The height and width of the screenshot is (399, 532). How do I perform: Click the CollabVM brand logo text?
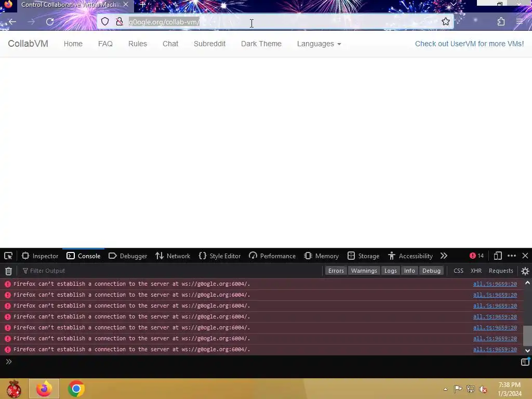coord(28,44)
